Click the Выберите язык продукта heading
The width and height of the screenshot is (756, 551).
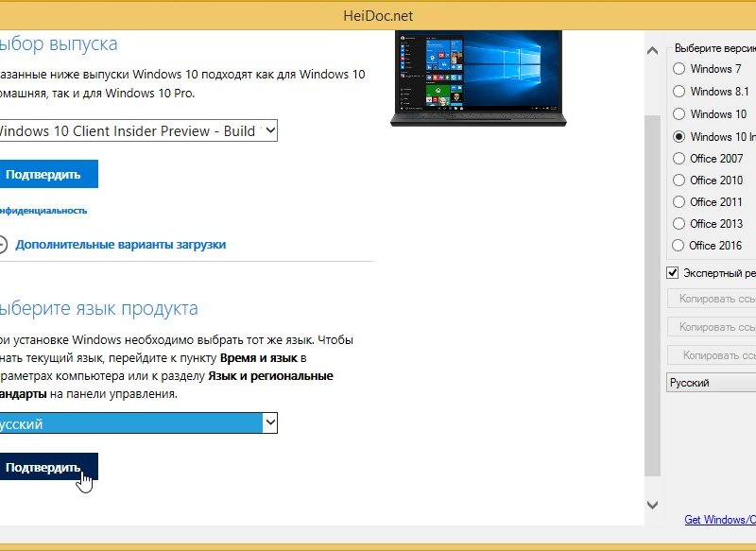coord(99,308)
